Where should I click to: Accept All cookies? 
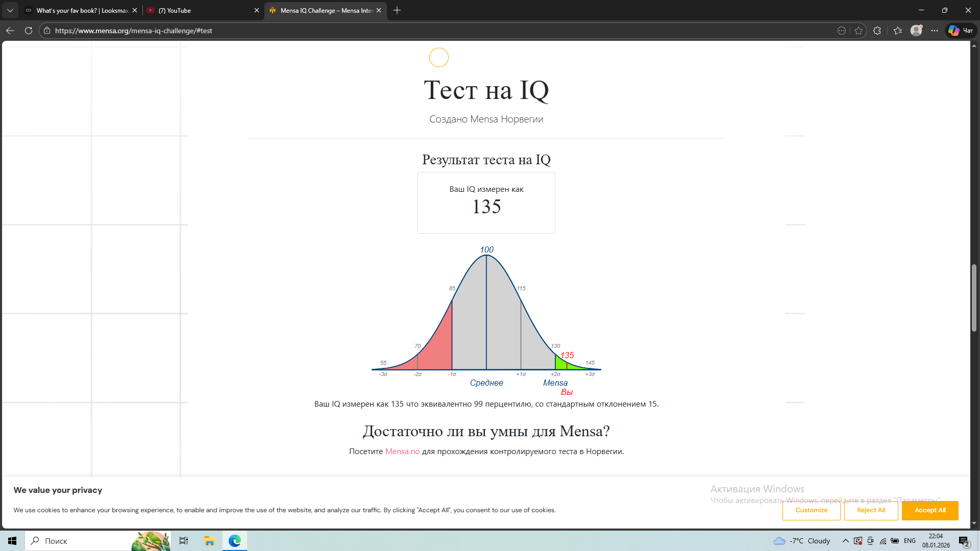(929, 510)
